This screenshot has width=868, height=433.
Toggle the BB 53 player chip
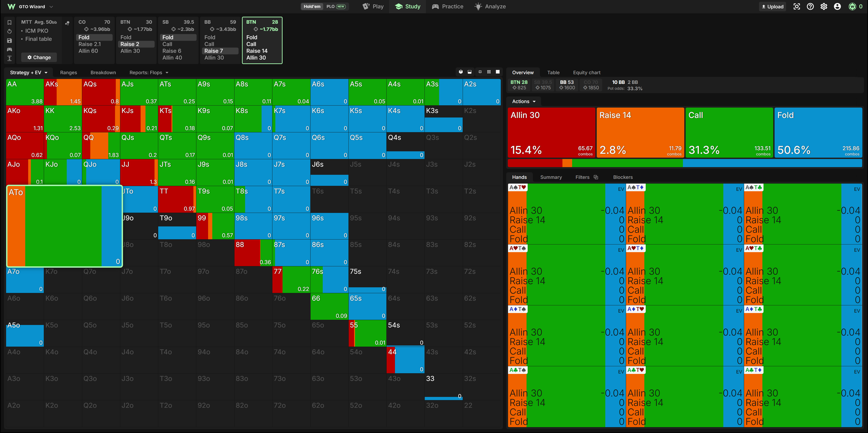(x=567, y=85)
